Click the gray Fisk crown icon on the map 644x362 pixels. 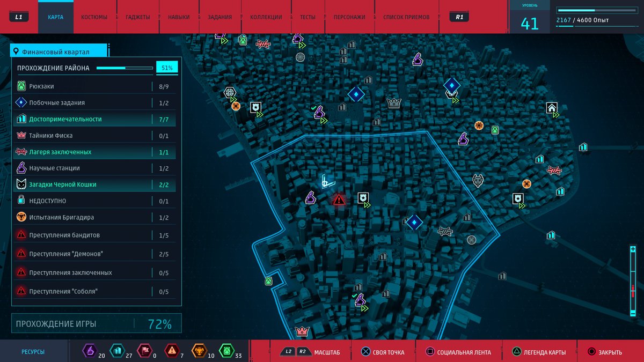click(394, 103)
